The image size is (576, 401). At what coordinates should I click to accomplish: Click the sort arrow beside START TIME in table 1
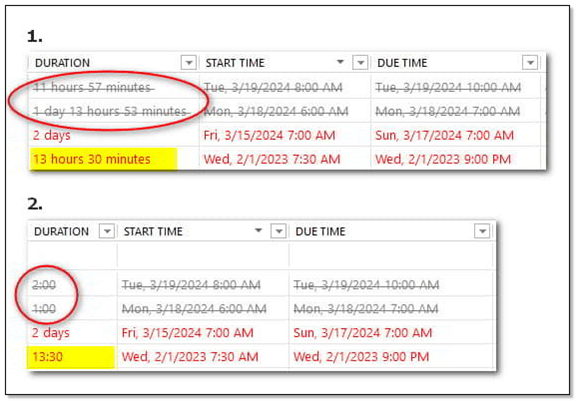point(340,62)
